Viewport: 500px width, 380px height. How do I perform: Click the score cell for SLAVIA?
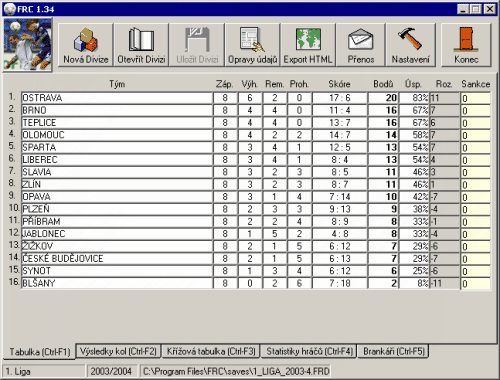point(340,172)
